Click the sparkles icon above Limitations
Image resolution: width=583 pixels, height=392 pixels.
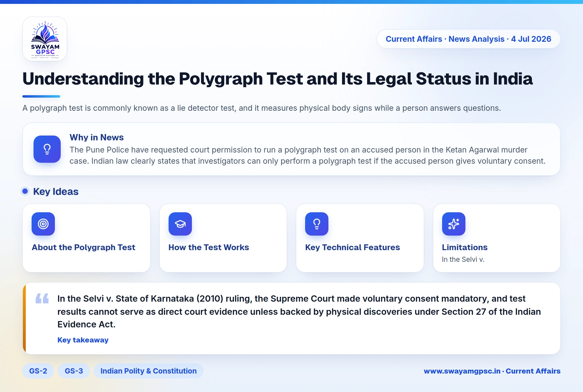pyautogui.click(x=454, y=224)
